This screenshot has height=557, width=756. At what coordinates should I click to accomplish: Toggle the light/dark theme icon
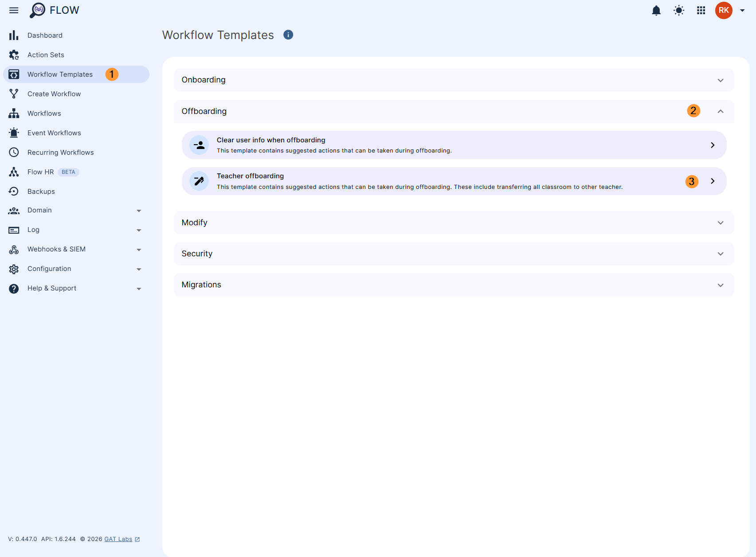[x=679, y=10]
